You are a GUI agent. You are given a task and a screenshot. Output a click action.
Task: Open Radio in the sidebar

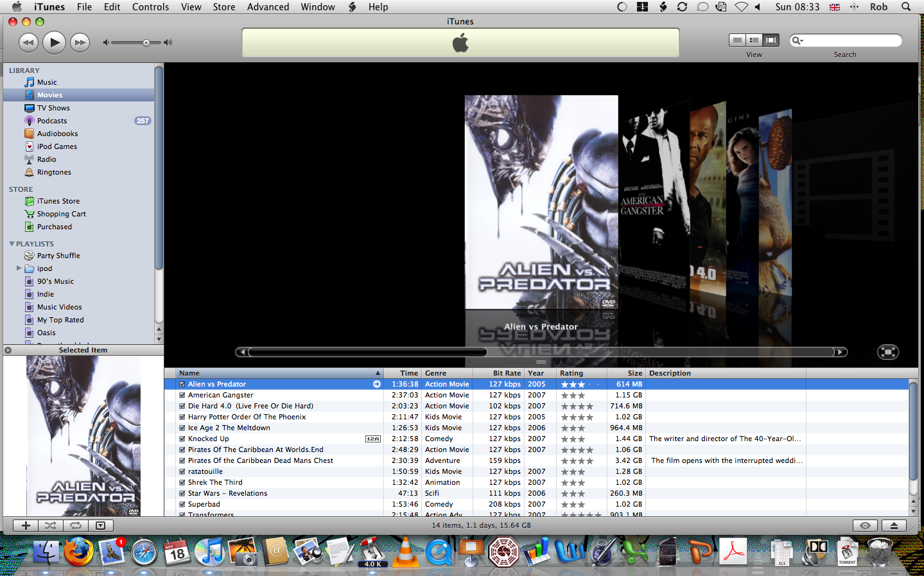point(46,159)
